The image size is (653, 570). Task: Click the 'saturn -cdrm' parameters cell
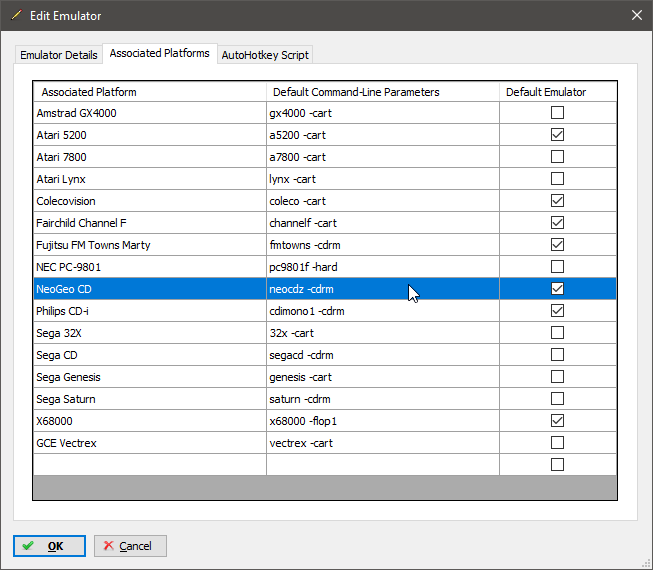(x=383, y=399)
